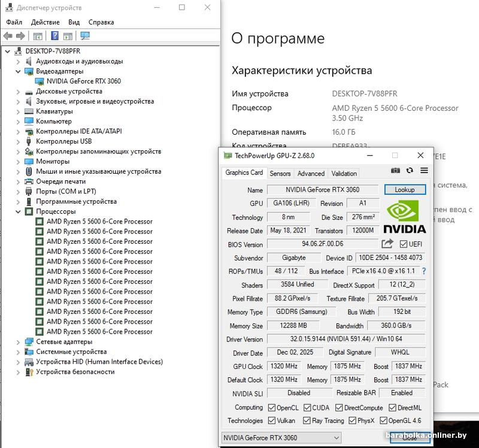Open the Действие menu
This screenshot has height=448, width=479.
[45, 22]
